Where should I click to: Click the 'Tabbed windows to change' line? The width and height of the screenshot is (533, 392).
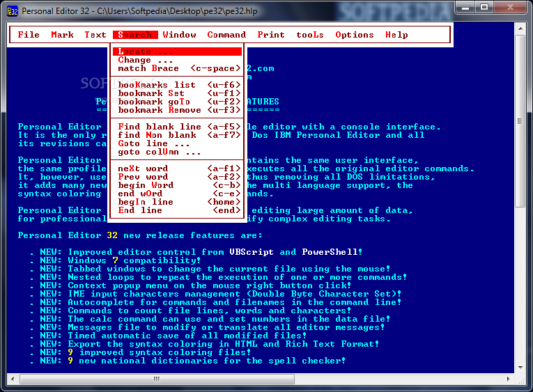tap(210, 269)
